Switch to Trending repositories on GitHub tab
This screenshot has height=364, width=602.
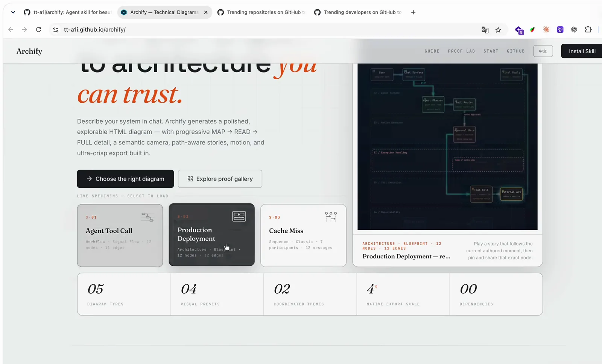261,12
